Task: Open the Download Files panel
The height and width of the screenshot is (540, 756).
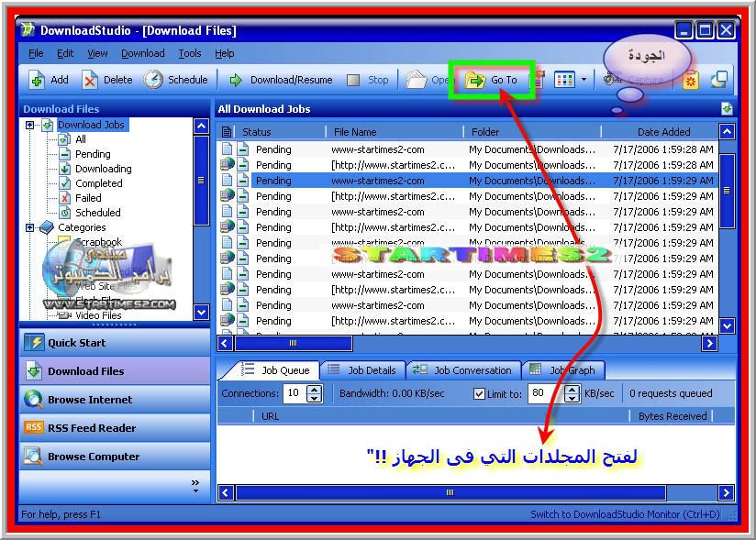Action: pyautogui.click(x=115, y=371)
